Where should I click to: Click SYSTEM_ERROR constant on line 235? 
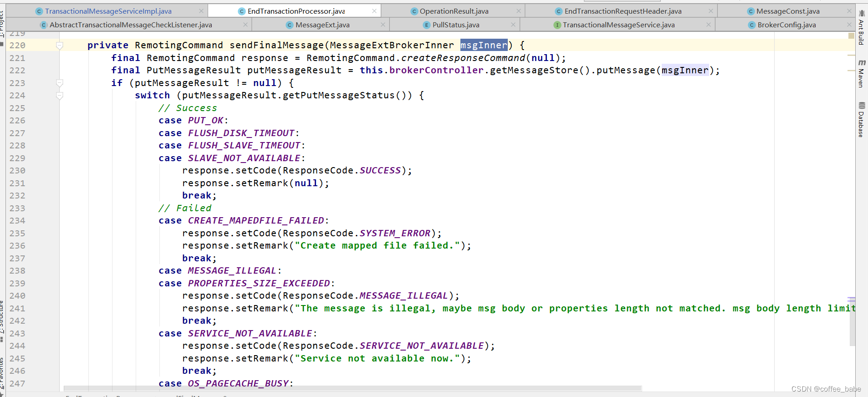coord(395,233)
